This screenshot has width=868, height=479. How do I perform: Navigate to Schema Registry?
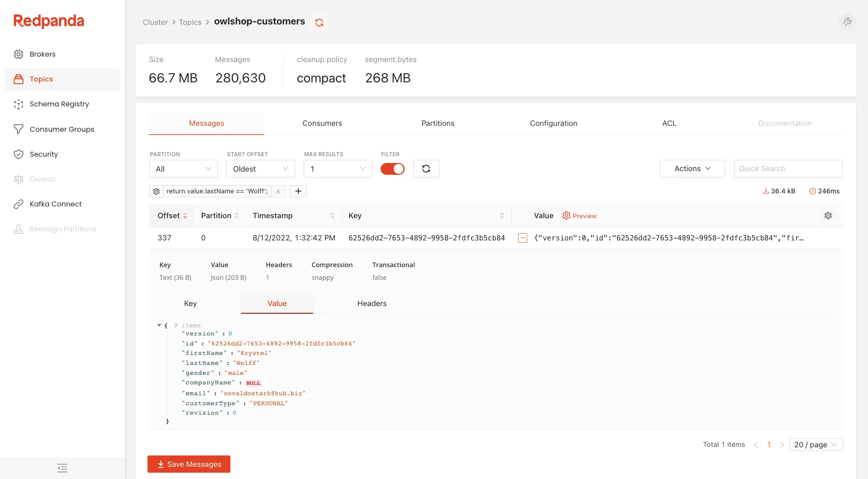(x=59, y=104)
